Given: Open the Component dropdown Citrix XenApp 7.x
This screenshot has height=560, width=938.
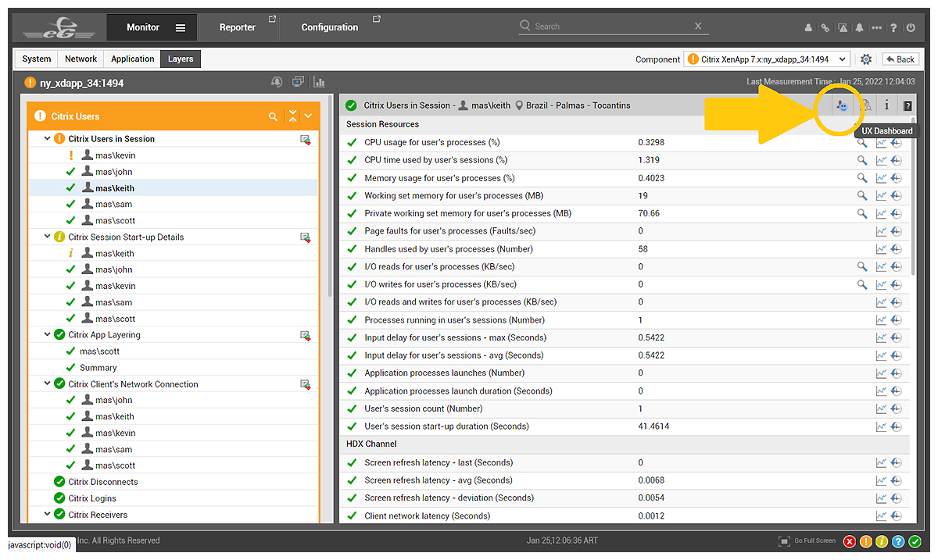Looking at the screenshot, I should [x=767, y=59].
